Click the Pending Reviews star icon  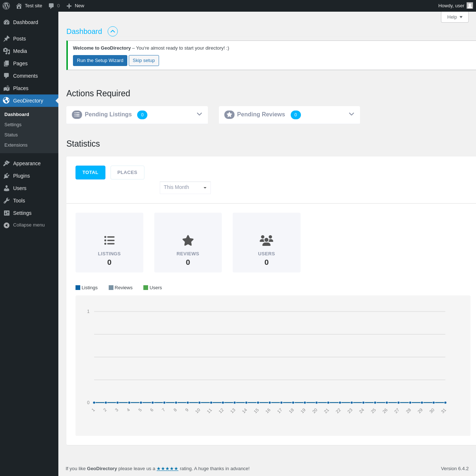coord(229,115)
